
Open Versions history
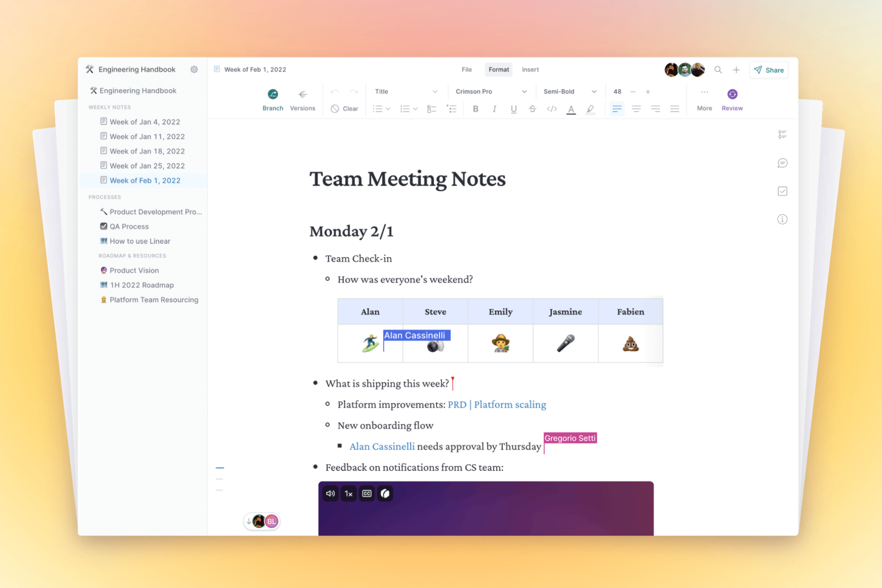pos(302,94)
